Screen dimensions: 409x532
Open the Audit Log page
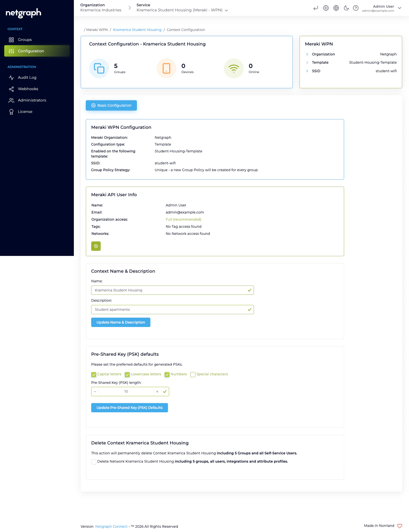coord(37,77)
